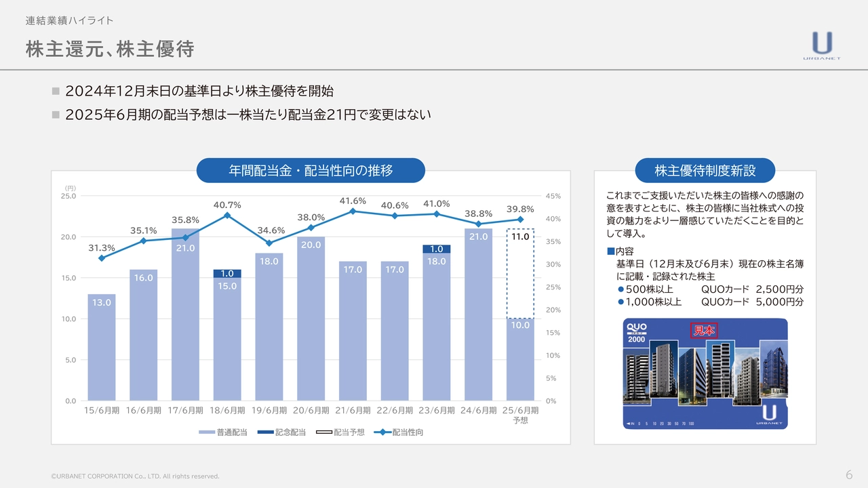This screenshot has height=488, width=868.
Task: Click the 15/6月期 axis label
Action: pos(102,410)
